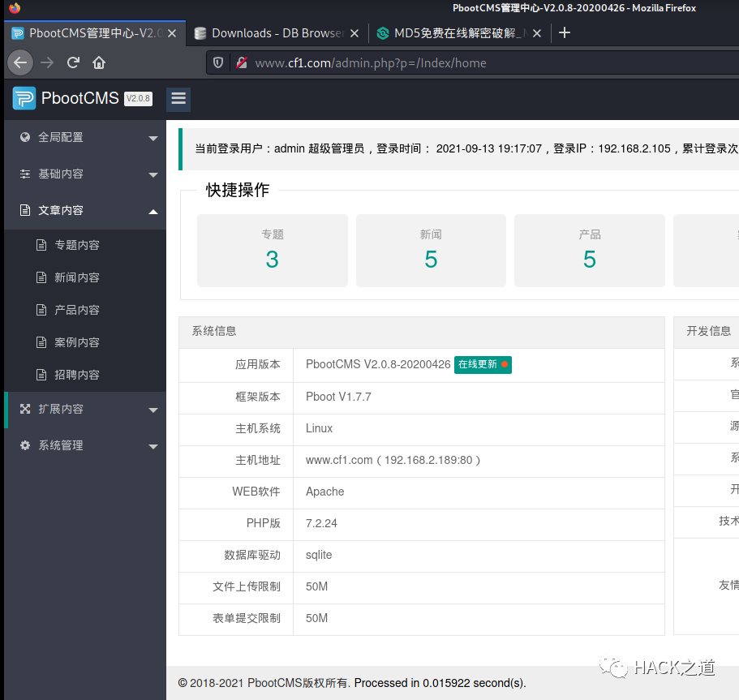
Task: Select the 7.2.24 PHP version value
Action: pyautogui.click(x=321, y=523)
